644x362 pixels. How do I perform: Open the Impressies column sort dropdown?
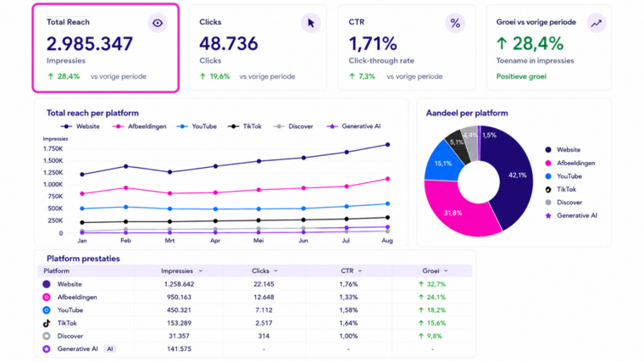[201, 270]
